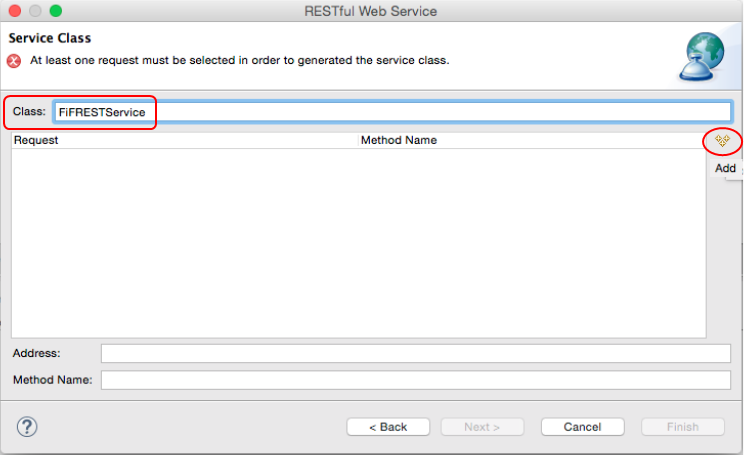Click into the Method Name input field

click(x=416, y=380)
